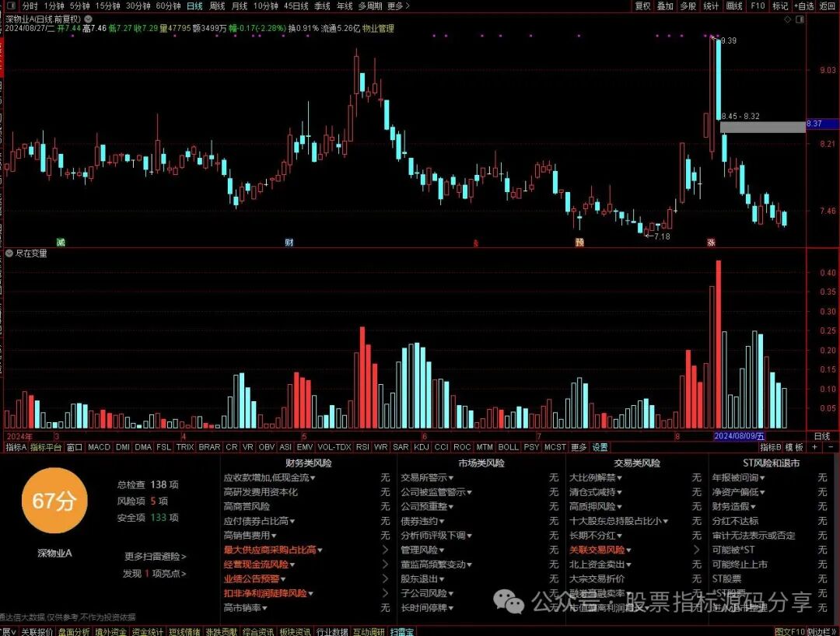
Task: Select 多周期 view
Action: click(370, 6)
